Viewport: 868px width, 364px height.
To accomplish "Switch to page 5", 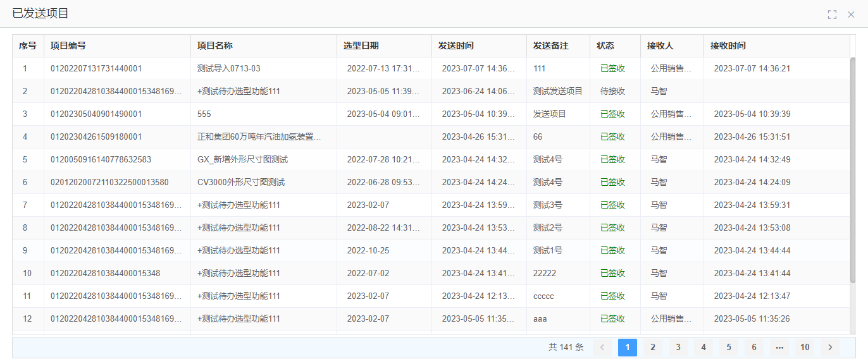I will pyautogui.click(x=729, y=348).
